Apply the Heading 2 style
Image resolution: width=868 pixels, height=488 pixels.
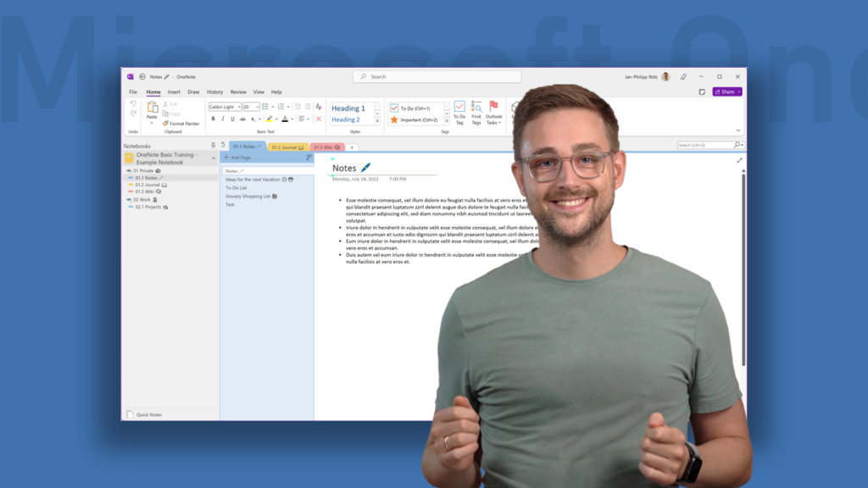pos(346,119)
